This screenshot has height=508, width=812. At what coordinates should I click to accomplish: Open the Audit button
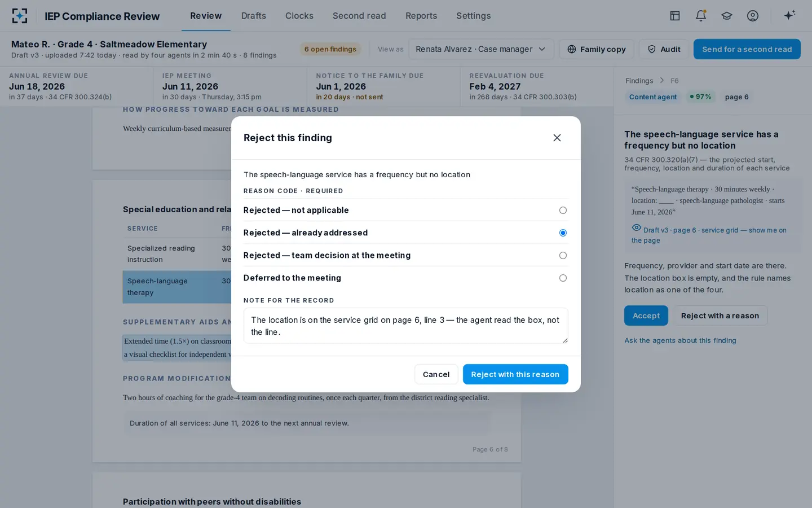pyautogui.click(x=664, y=49)
